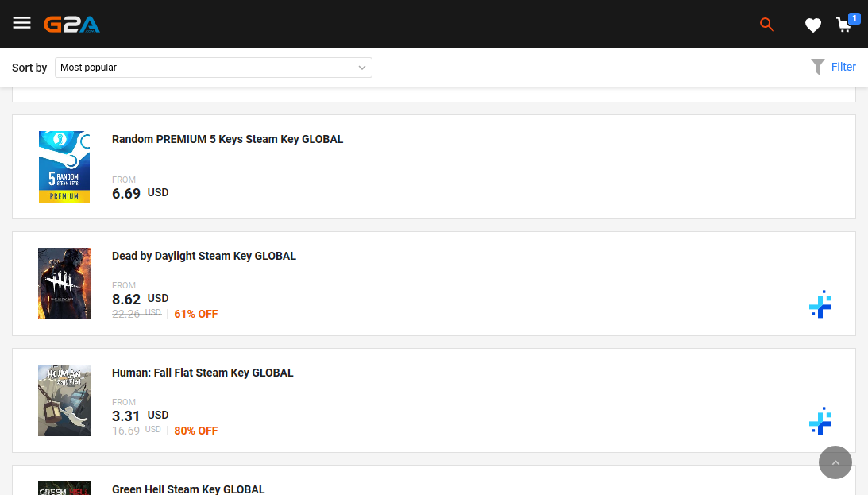Open Dead by Daylight Steam Key GLOBAL listing
Image resolution: width=868 pixels, height=495 pixels.
[x=204, y=257]
